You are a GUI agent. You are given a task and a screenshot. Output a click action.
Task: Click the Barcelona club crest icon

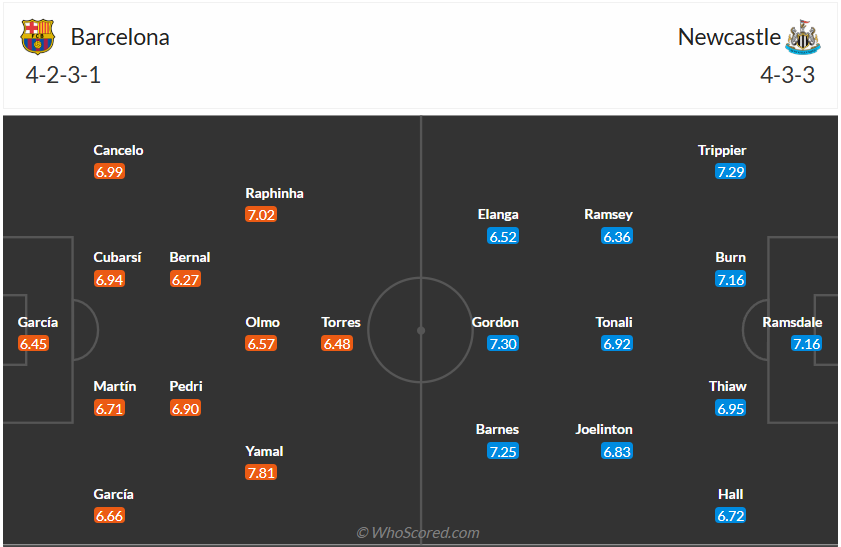[x=38, y=37]
